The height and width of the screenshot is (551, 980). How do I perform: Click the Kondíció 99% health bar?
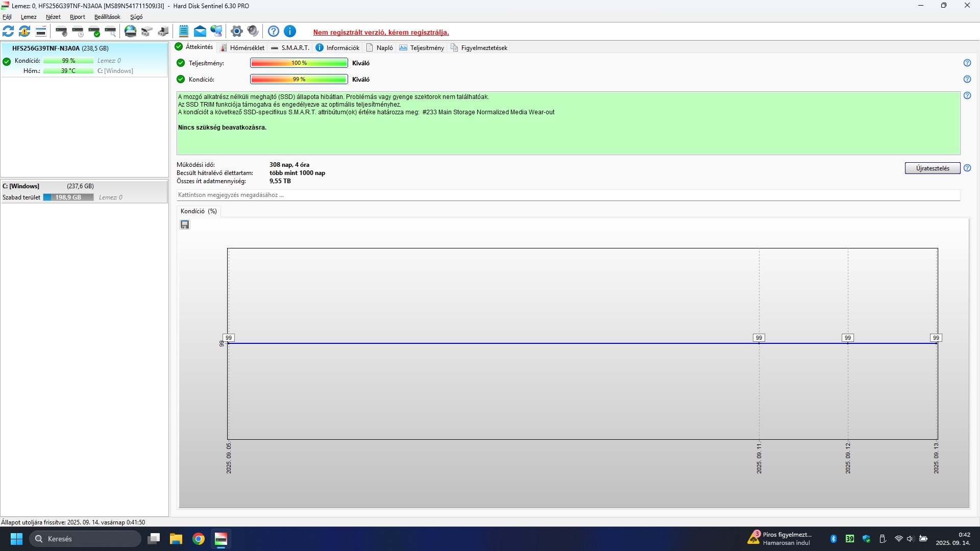click(299, 79)
